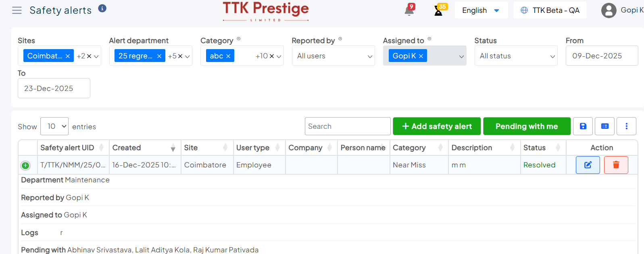Click the save icon button
The height and width of the screenshot is (254, 644).
583,126
